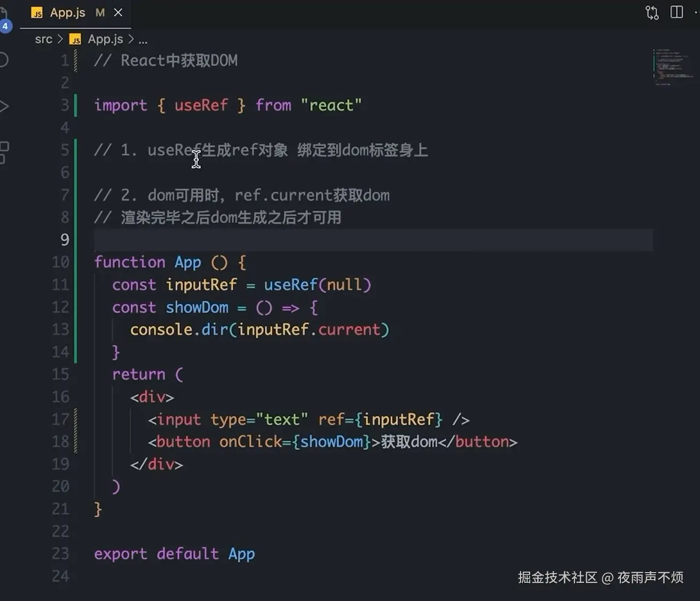700x601 pixels.
Task: Expand the breadcrumb ellipsis after App.js
Action: (143, 40)
